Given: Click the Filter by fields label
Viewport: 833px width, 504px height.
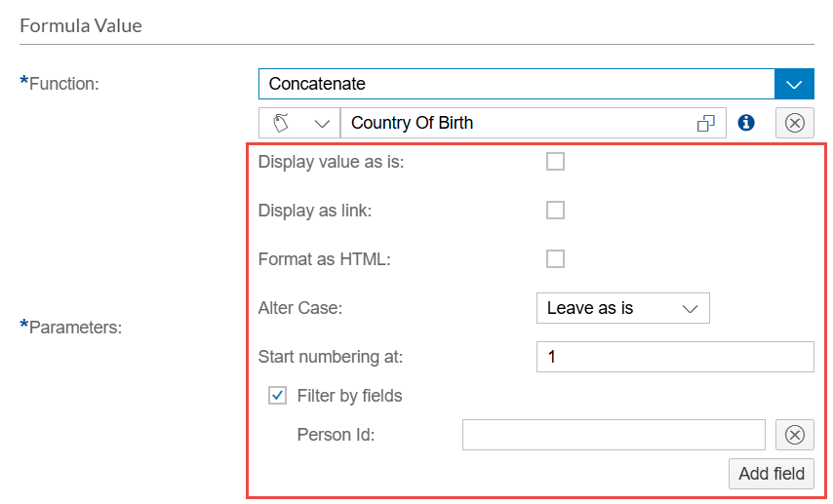Looking at the screenshot, I should 349,396.
